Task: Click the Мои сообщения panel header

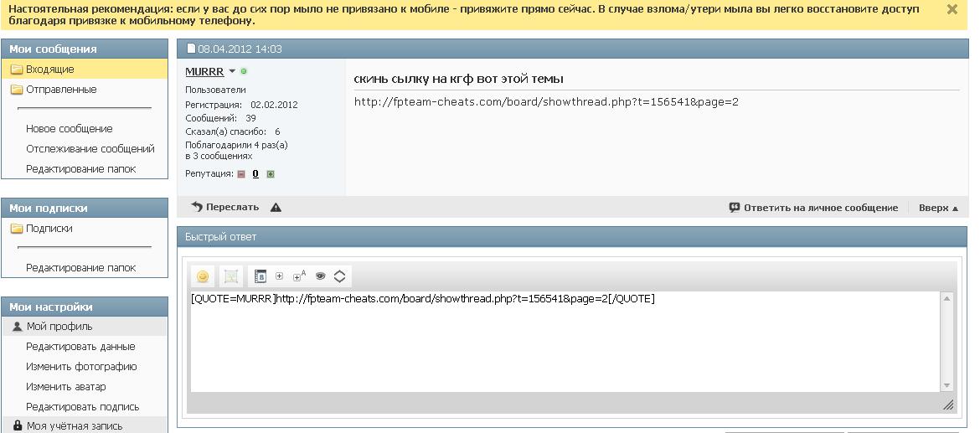Action: click(x=85, y=49)
